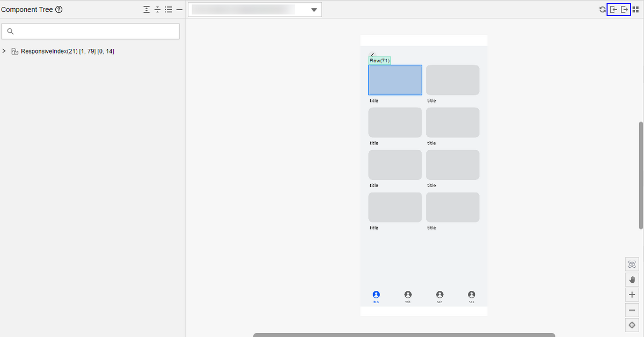Open the device selector dropdown arrow

click(314, 10)
